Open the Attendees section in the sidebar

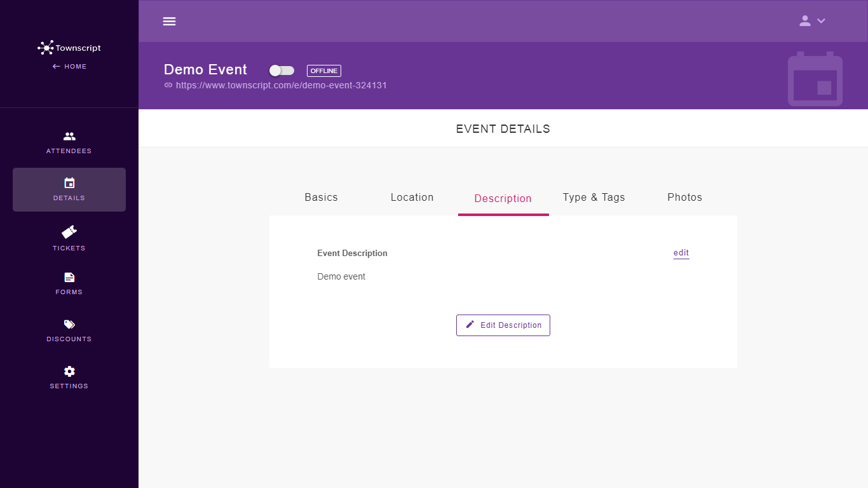coord(69,142)
